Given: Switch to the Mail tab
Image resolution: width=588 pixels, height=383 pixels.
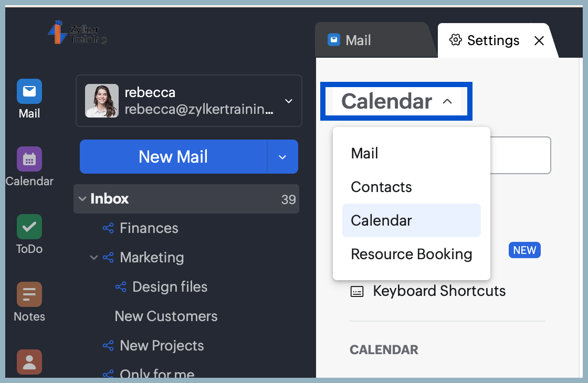Looking at the screenshot, I should pos(375,40).
